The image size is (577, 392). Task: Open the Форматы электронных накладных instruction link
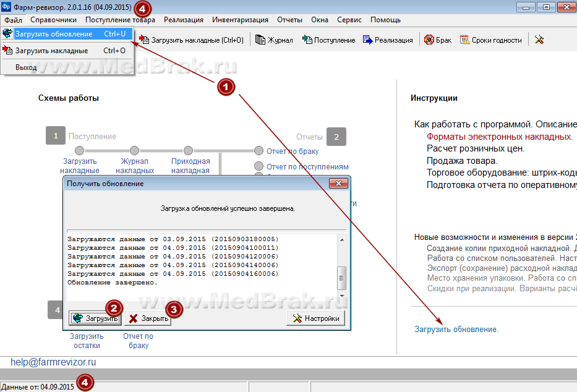(500, 137)
